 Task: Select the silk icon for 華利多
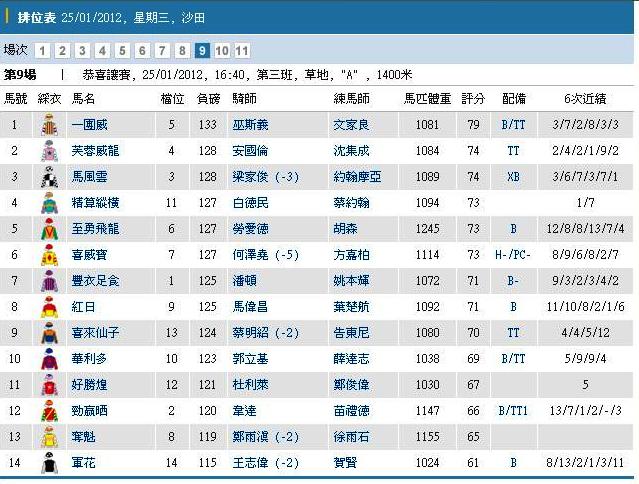tap(48, 359)
